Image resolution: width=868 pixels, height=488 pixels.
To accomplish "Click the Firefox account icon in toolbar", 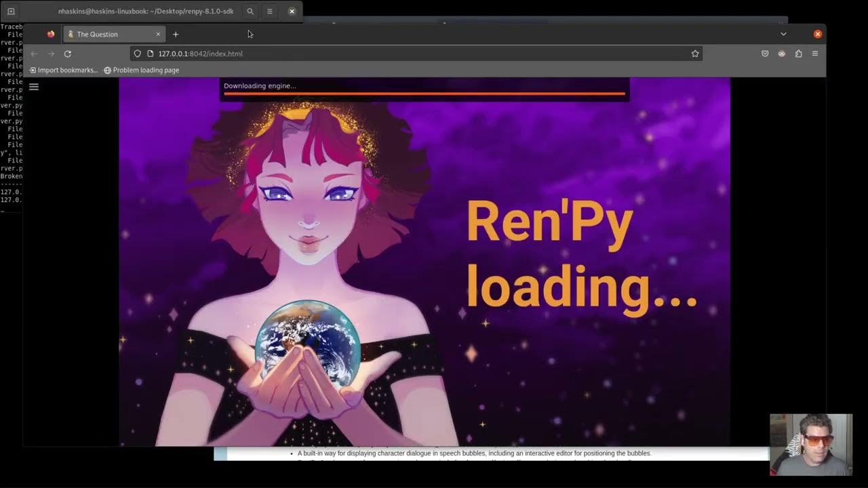I will click(x=782, y=54).
